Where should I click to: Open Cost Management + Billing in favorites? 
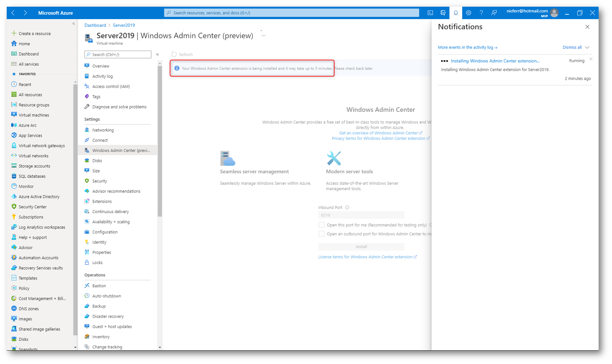pyautogui.click(x=42, y=298)
